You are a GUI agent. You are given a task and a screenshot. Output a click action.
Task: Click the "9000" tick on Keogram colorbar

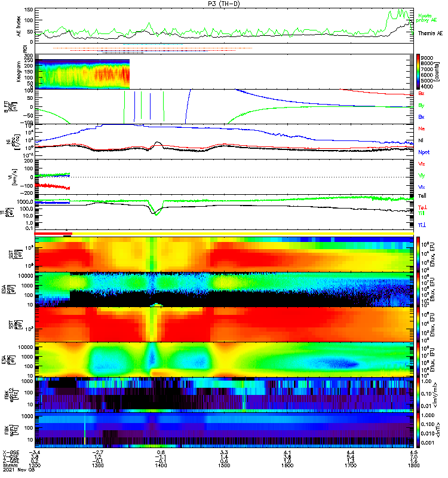[x=426, y=58]
